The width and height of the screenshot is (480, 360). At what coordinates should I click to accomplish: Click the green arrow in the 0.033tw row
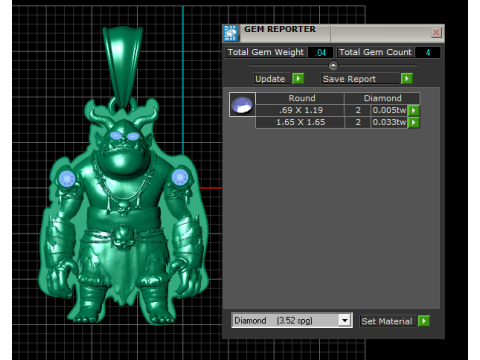pyautogui.click(x=413, y=122)
